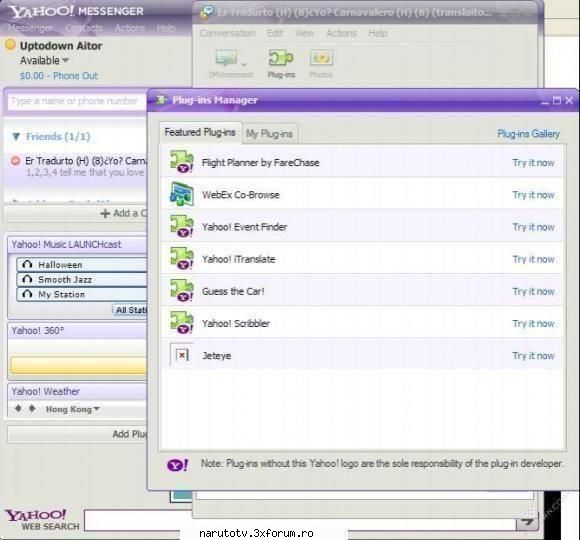This screenshot has width=580, height=540.
Task: Collapse the Friends (1/1) group
Action: click(x=16, y=137)
